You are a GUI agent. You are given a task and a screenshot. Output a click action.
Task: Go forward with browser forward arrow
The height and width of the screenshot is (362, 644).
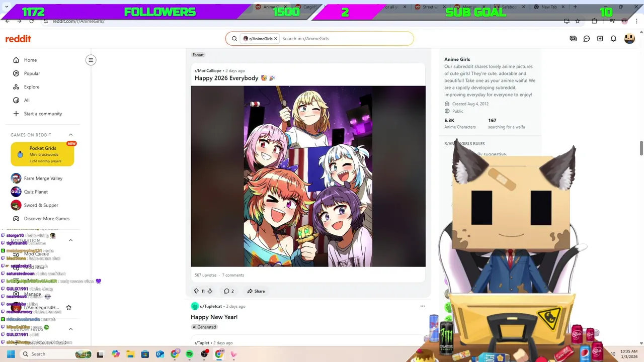pyautogui.click(x=19, y=21)
